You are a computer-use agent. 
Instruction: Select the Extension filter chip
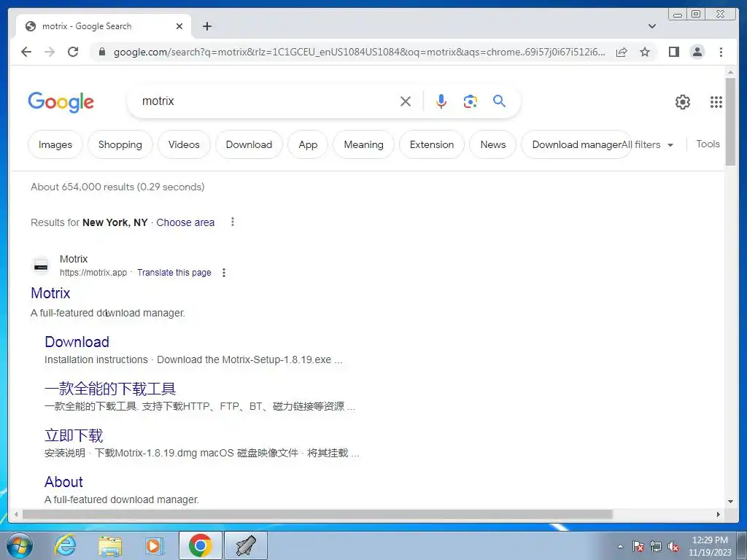(x=432, y=144)
